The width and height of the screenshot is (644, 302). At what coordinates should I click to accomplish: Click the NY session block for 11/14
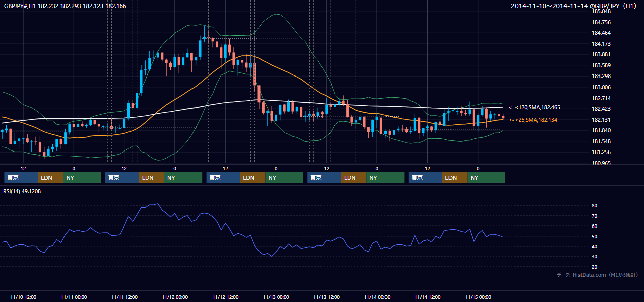click(486, 178)
